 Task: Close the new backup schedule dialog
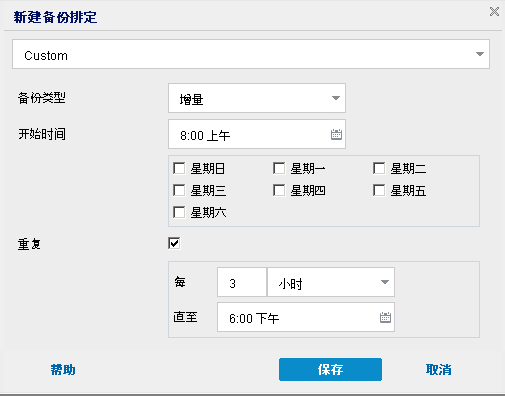tap(494, 12)
